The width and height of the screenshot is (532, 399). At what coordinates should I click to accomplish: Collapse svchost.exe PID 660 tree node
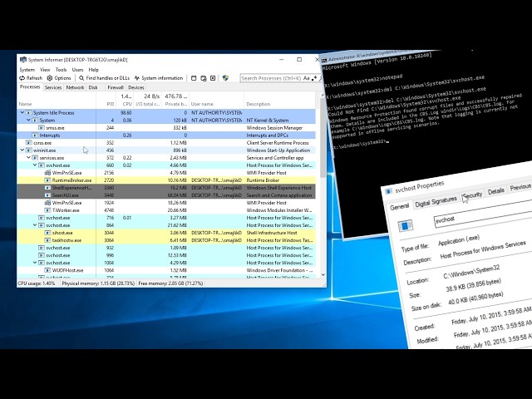[x=35, y=165]
